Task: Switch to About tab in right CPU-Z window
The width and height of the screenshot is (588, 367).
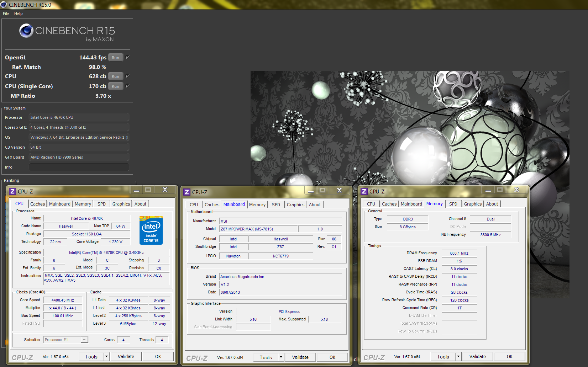Action: pyautogui.click(x=492, y=204)
